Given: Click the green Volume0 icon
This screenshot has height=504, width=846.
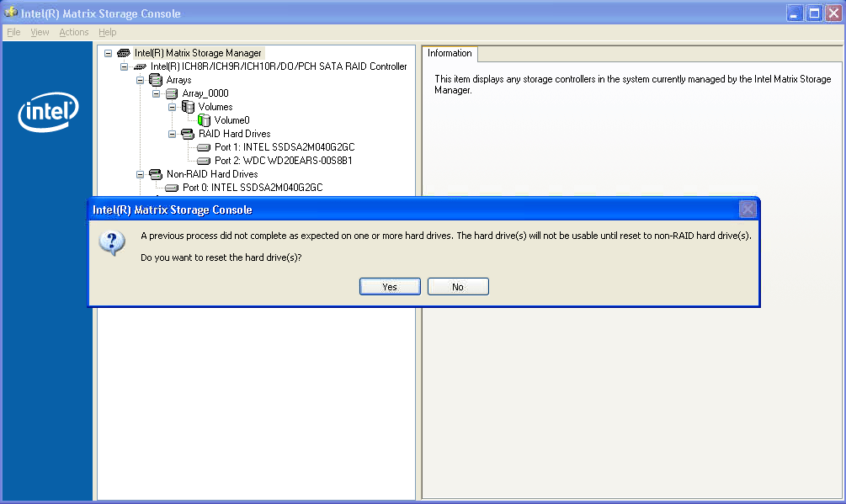Looking at the screenshot, I should [x=204, y=120].
